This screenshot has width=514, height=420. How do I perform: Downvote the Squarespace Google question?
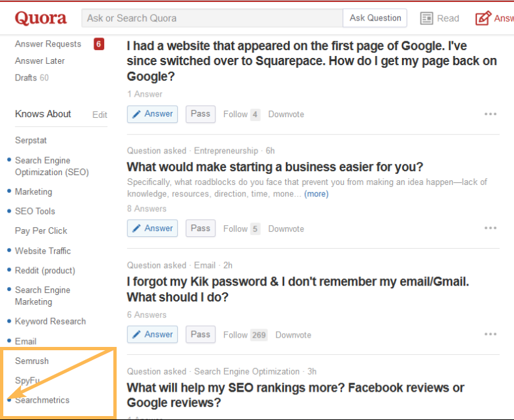[286, 115]
